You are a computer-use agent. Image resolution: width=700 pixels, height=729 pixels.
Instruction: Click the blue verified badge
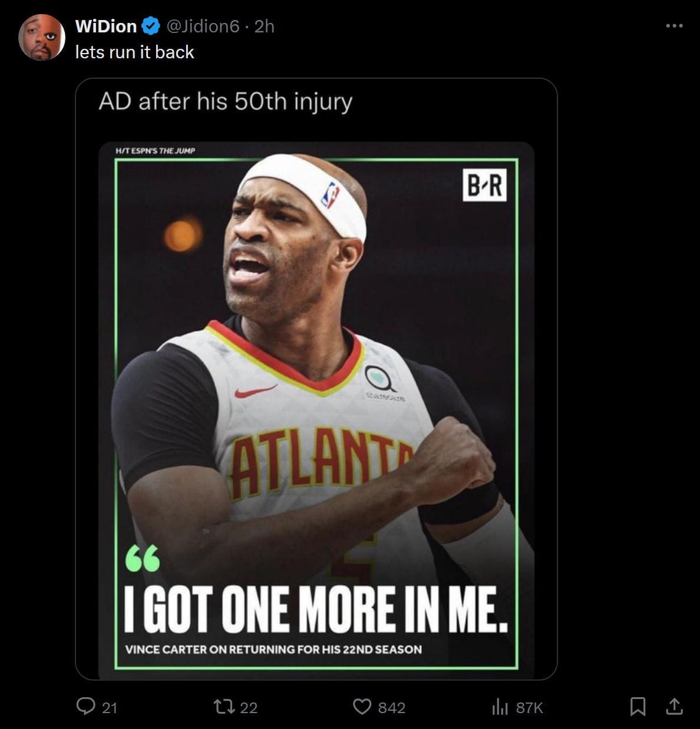pos(151,26)
